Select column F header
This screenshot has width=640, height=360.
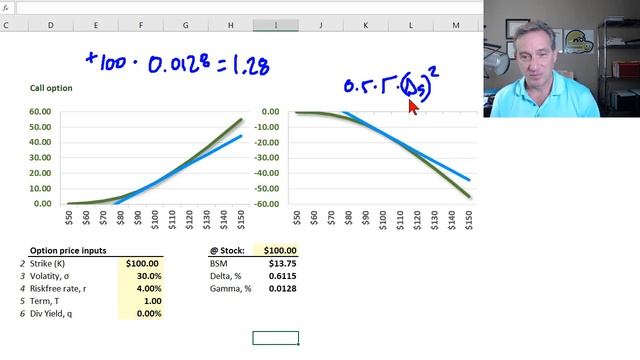coord(141,25)
